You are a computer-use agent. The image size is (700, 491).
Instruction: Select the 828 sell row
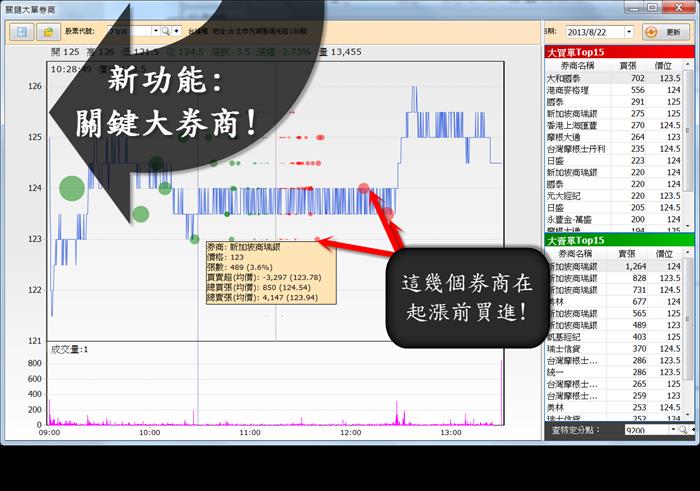click(x=614, y=278)
